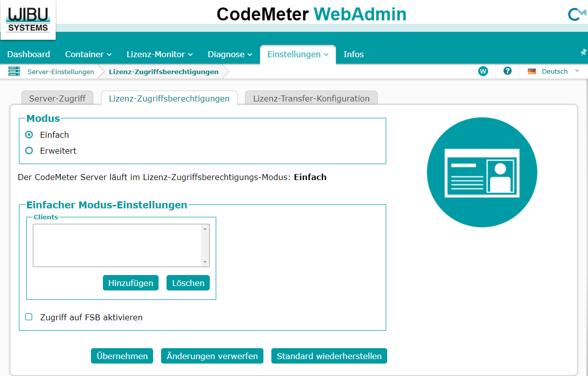Click the Übernehmen button
This screenshot has width=588, height=376.
[122, 356]
